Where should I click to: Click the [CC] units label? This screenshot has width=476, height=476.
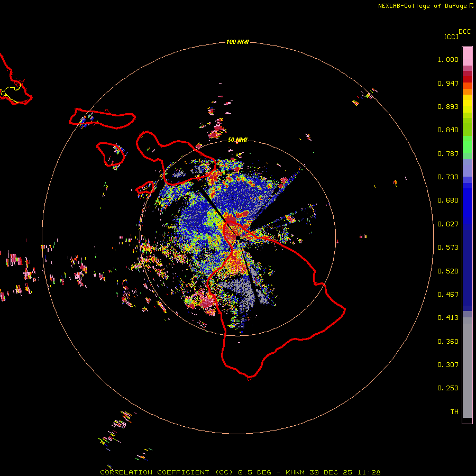tap(451, 36)
